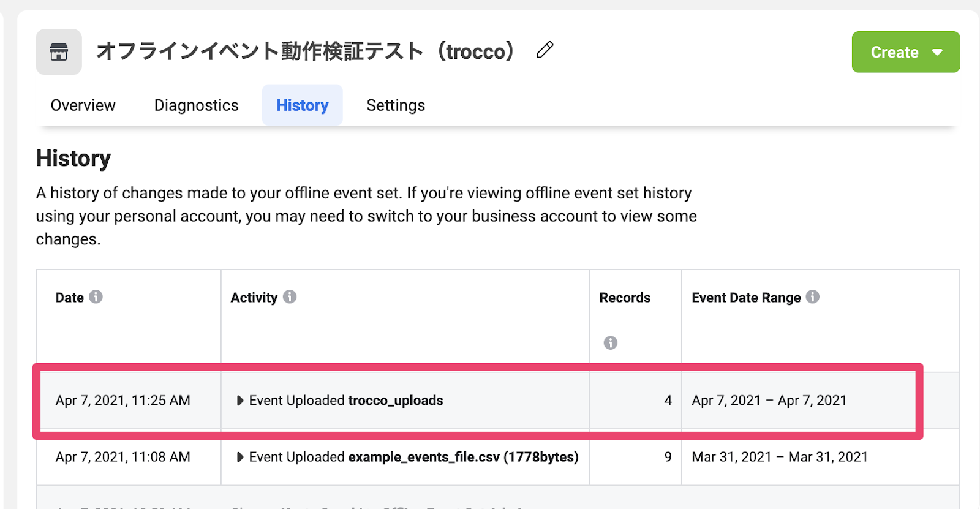980x509 pixels.
Task: Switch to the Overview tab
Action: point(83,105)
